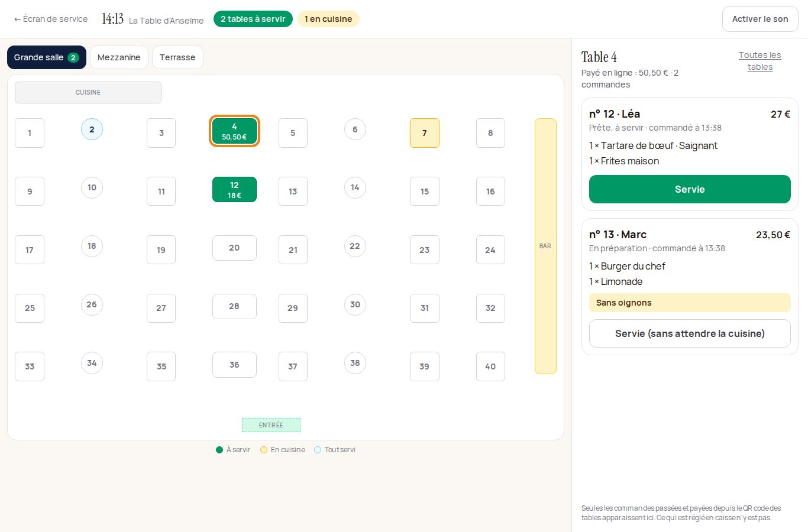808x532 pixels.
Task: Click the Sans oignons note
Action: [690, 303]
